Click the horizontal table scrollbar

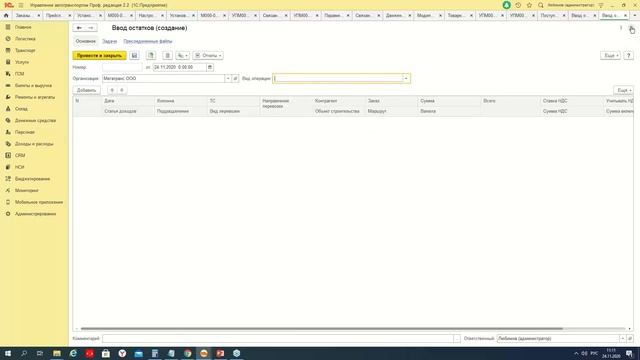tap(322, 329)
